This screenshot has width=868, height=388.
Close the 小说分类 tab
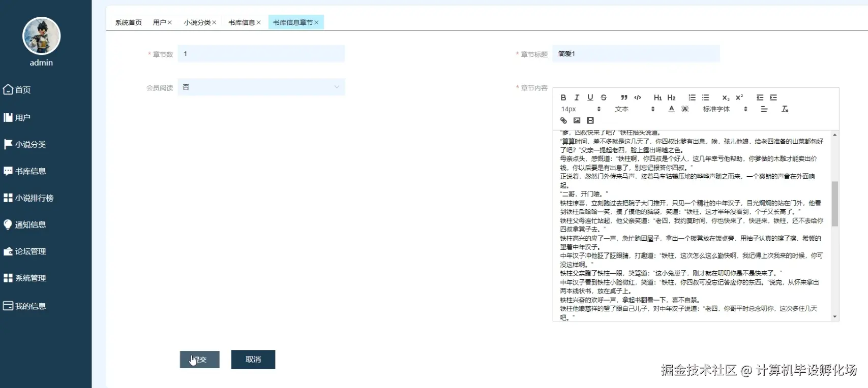coord(214,22)
